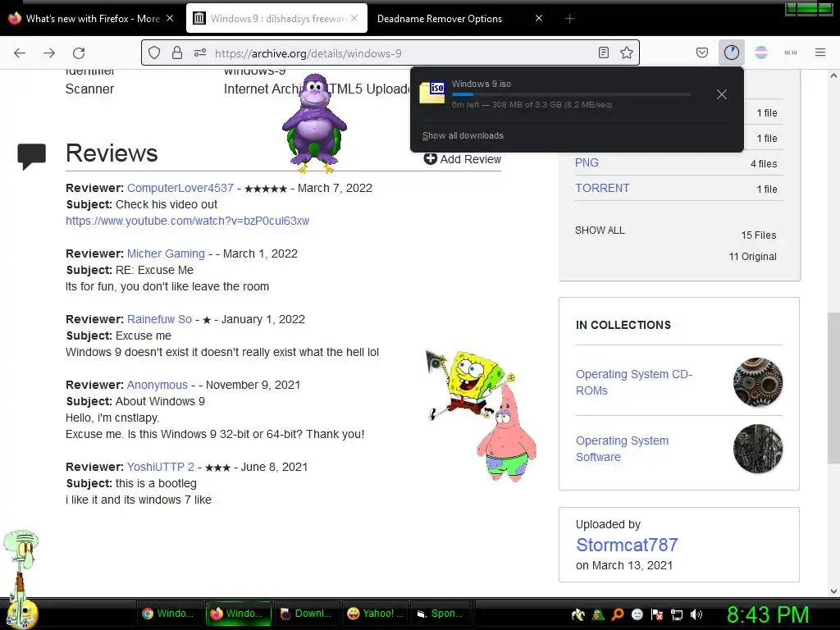
Task: Click the volume speaker tray icon
Action: [x=696, y=614]
